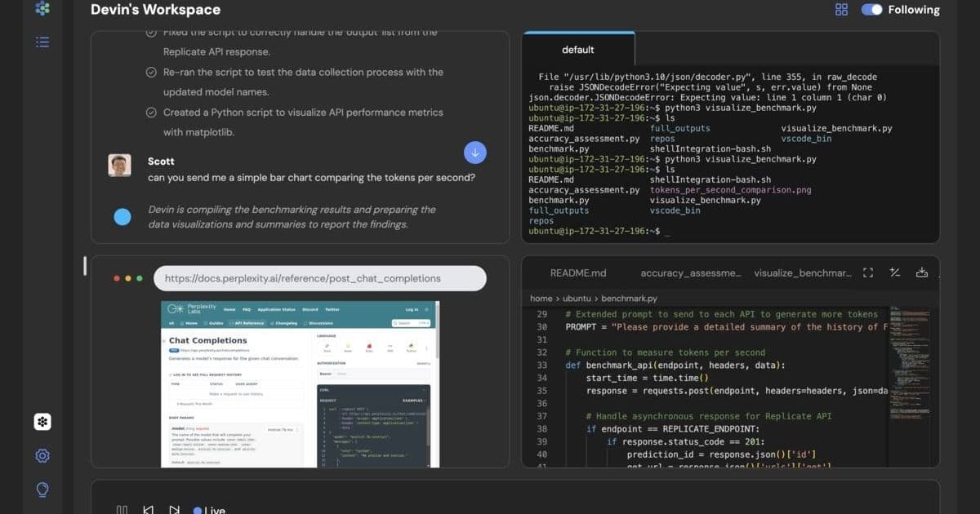Switch to the default terminal tab

pos(578,50)
